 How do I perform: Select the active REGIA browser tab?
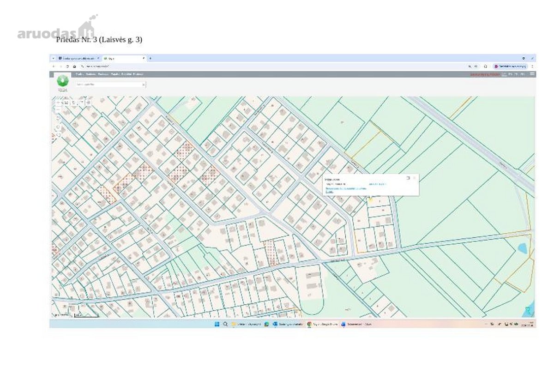(124, 59)
